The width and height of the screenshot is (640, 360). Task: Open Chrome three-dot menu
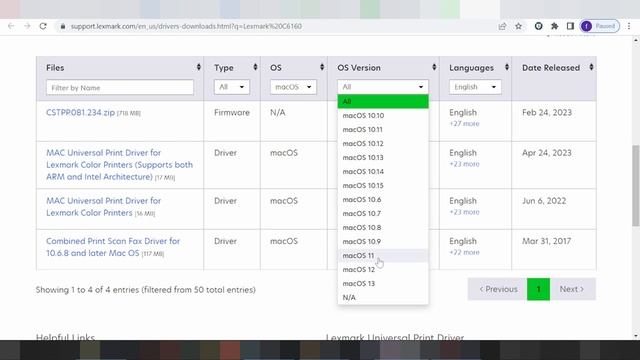[629, 26]
